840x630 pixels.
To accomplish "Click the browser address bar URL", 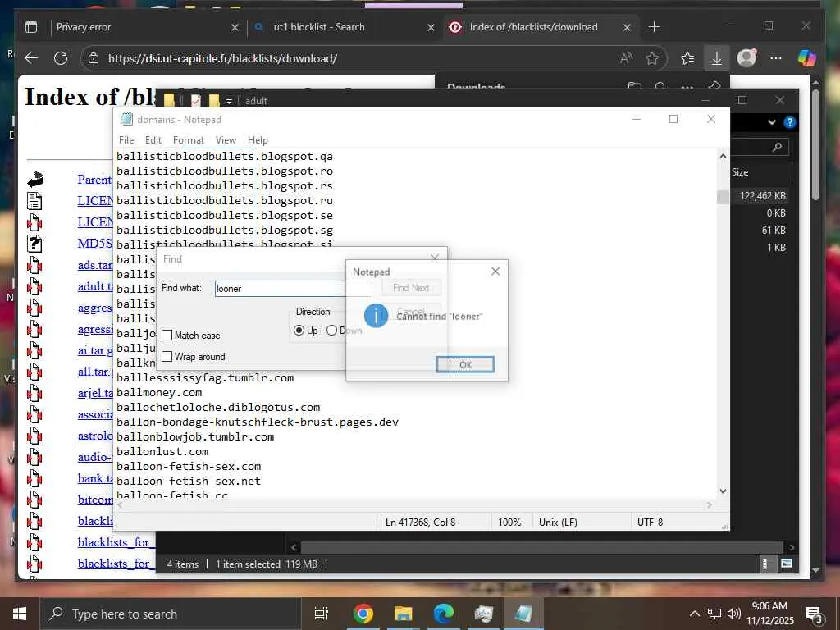I will pyautogui.click(x=222, y=58).
